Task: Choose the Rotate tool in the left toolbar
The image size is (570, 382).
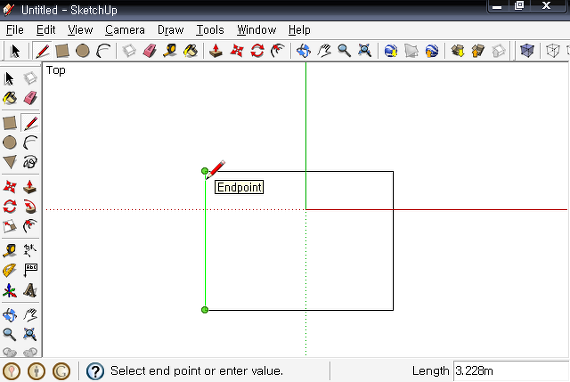Action: [10, 206]
